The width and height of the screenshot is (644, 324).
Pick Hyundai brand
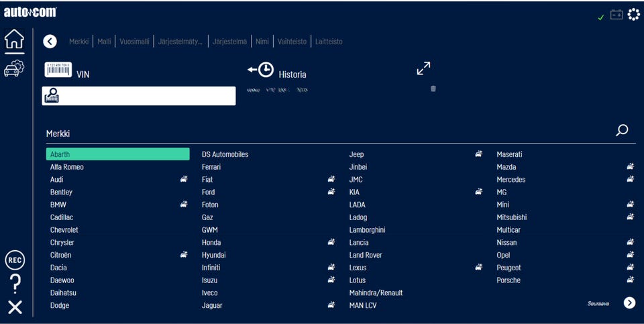(x=213, y=255)
